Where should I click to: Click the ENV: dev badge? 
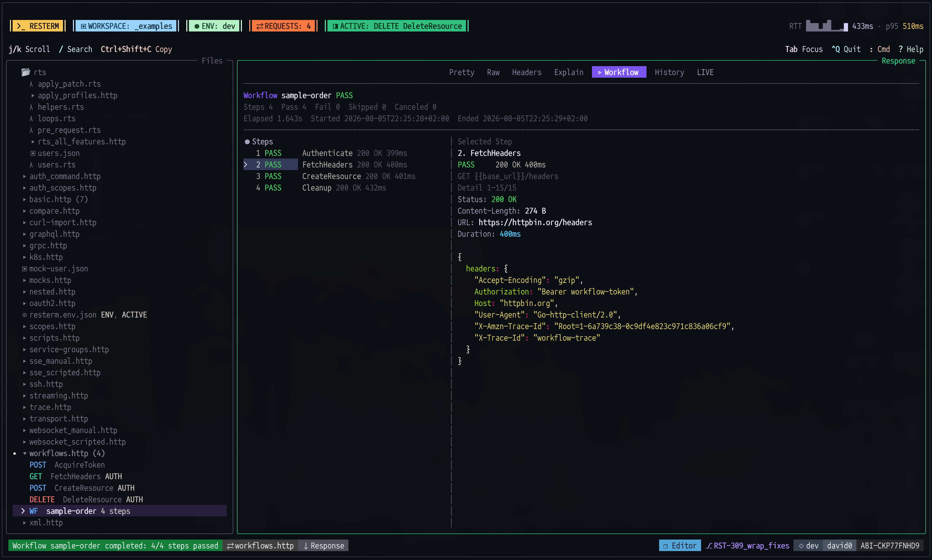click(x=214, y=26)
